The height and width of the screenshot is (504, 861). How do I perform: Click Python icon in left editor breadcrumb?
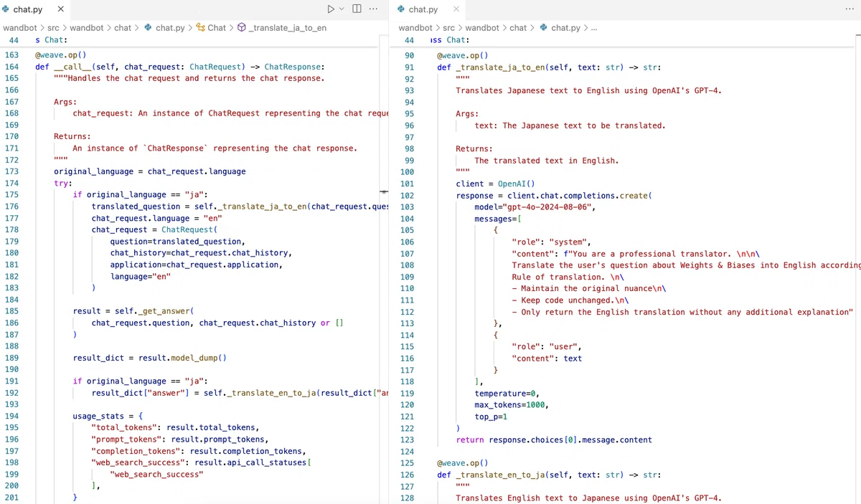pos(149,28)
